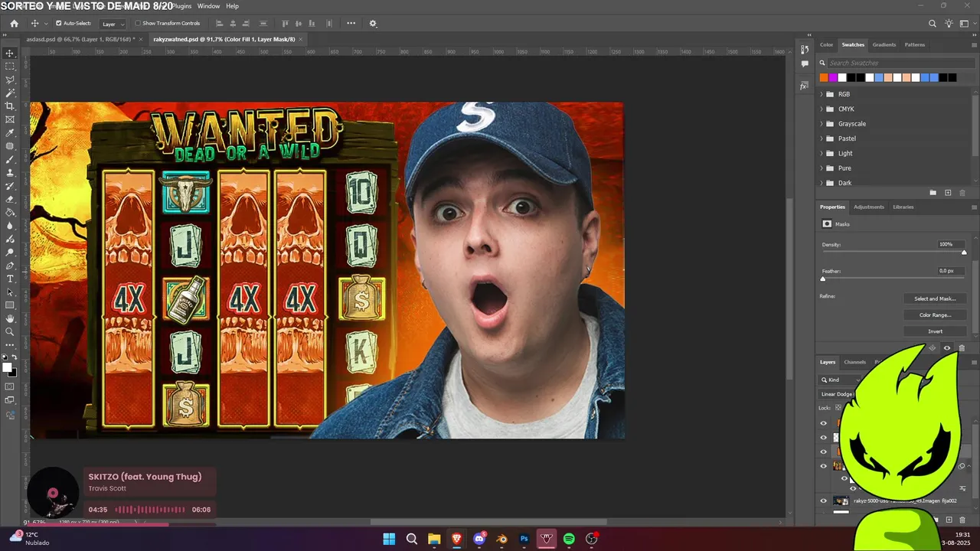Toggle mask visibility eye in Properties panel

coord(947,348)
